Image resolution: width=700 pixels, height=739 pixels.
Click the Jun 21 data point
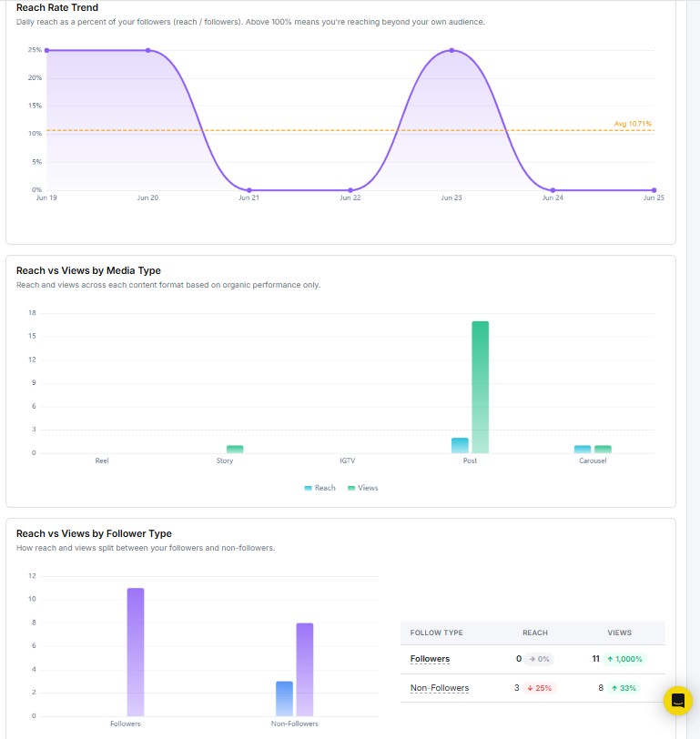pyautogui.click(x=249, y=190)
